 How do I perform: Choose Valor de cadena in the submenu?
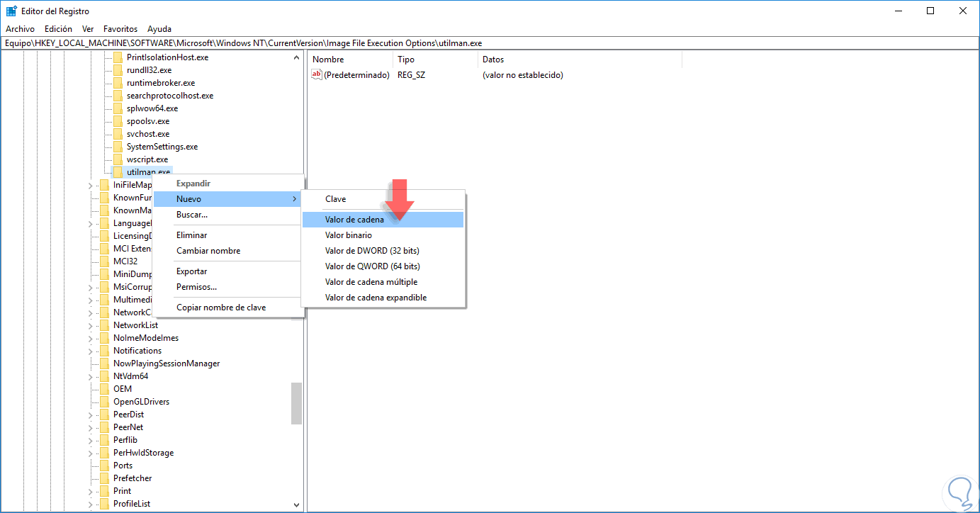point(383,220)
